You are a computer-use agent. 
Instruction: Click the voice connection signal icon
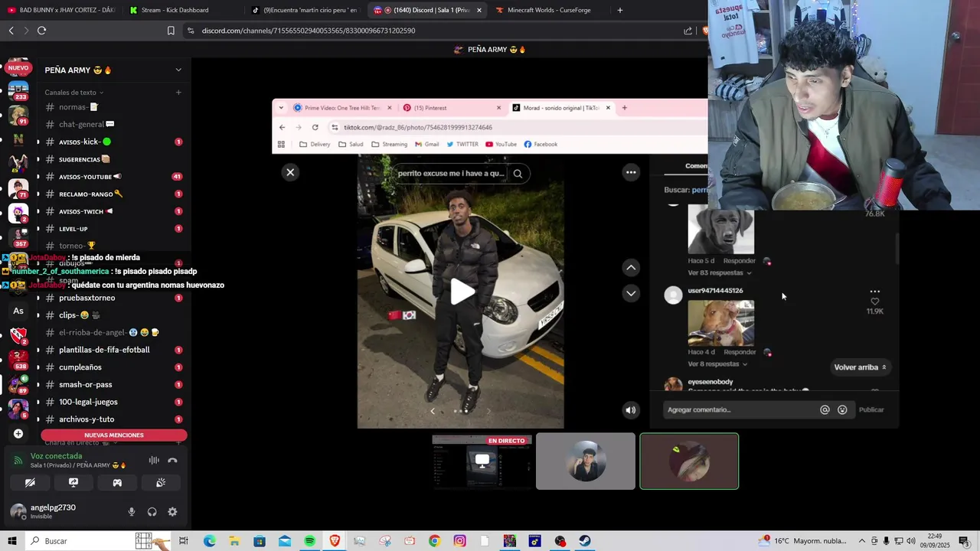(x=18, y=461)
